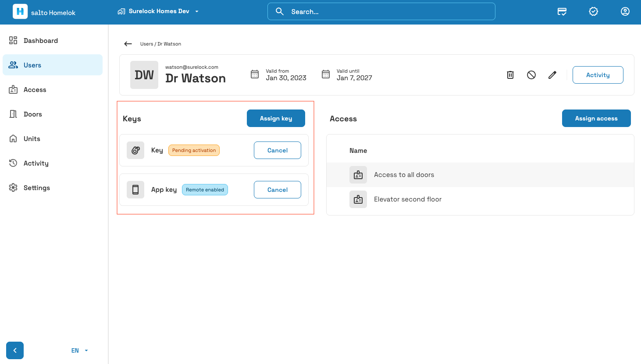This screenshot has height=364, width=641.
Task: Click the Salto Homelok logo
Action: click(x=44, y=12)
